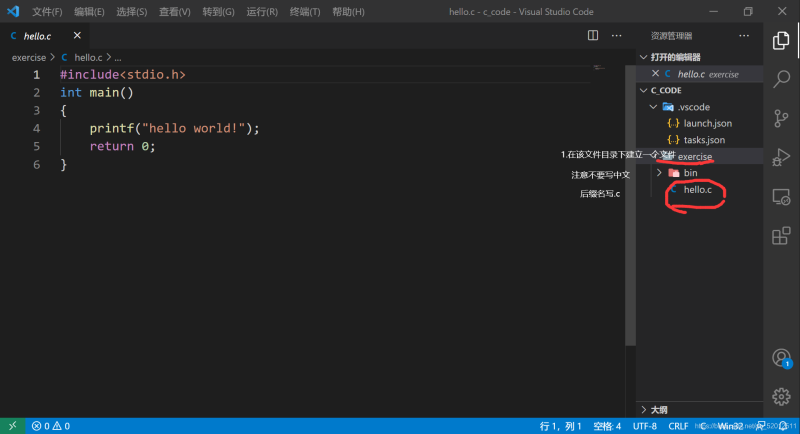Expand the 大纲 outline section
This screenshot has width=800, height=434.
[659, 410]
